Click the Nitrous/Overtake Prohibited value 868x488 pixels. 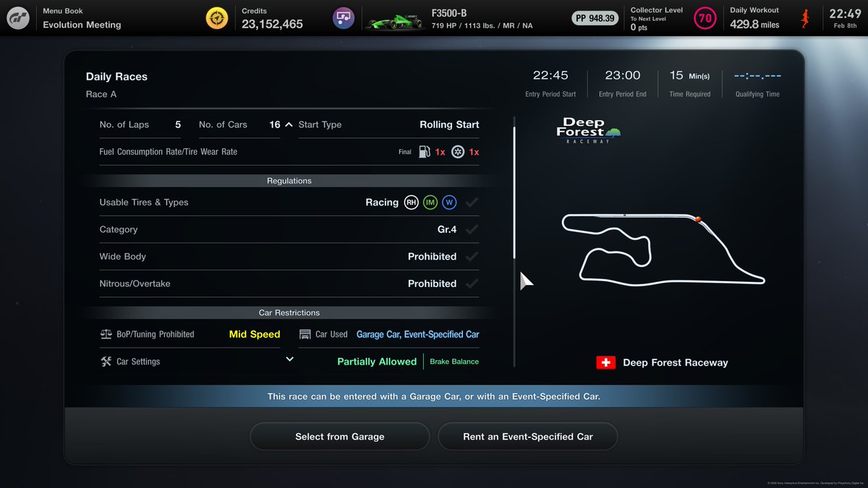click(x=432, y=283)
